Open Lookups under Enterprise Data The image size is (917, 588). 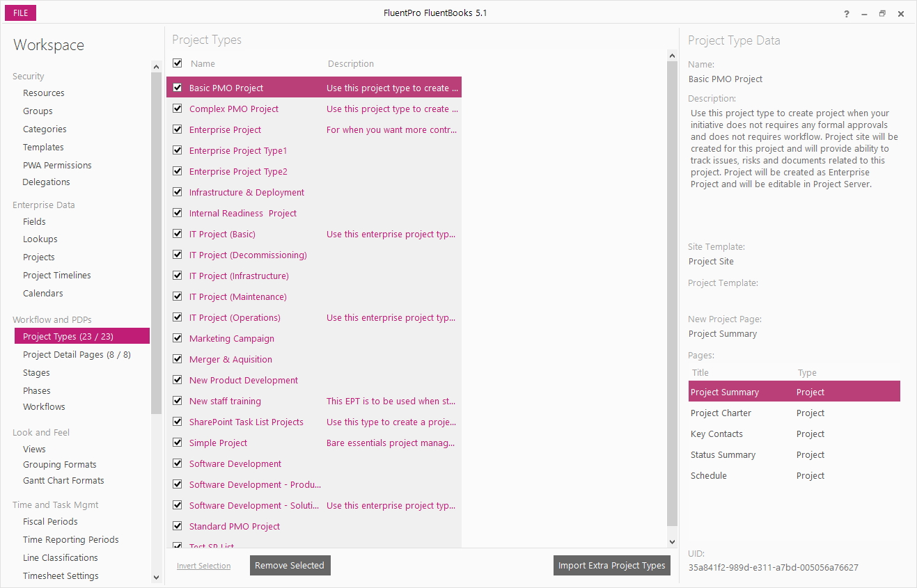pos(40,239)
